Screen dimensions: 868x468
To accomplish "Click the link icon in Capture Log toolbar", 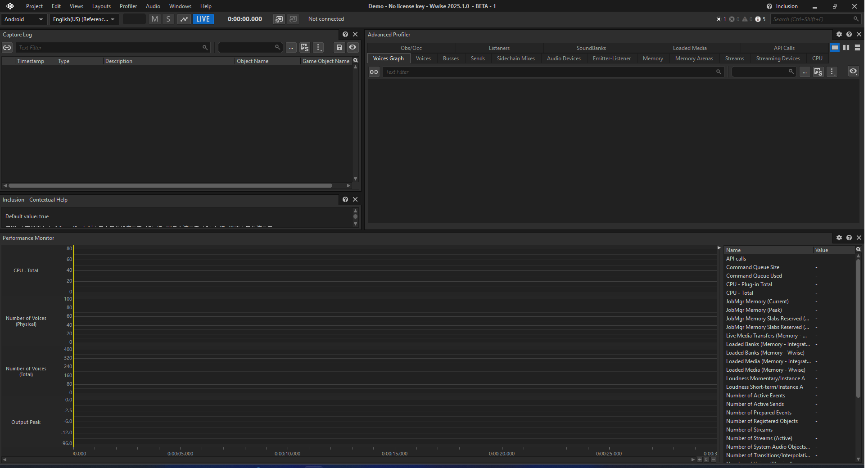I will coord(7,48).
